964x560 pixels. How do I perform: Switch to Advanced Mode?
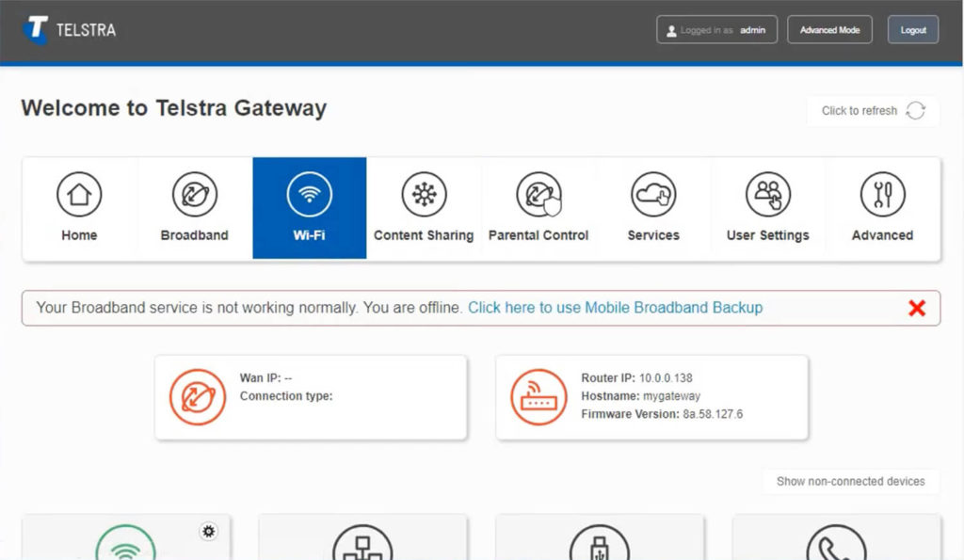tap(829, 29)
